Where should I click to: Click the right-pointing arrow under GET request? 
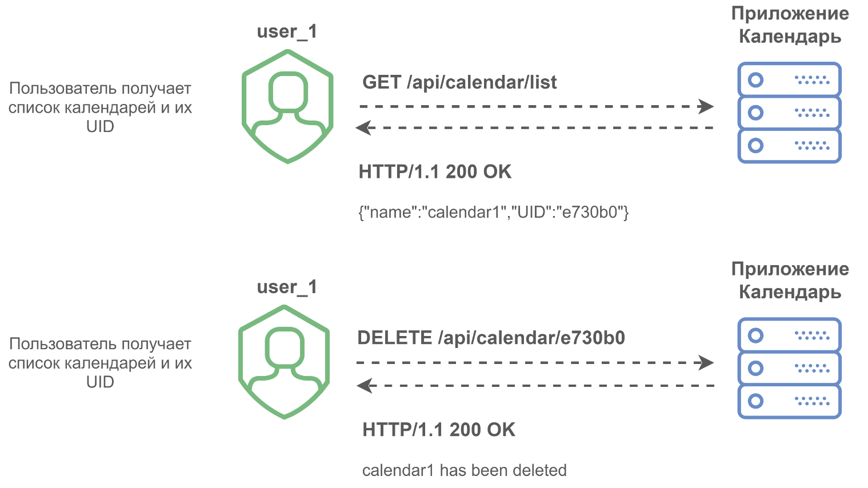(536, 106)
